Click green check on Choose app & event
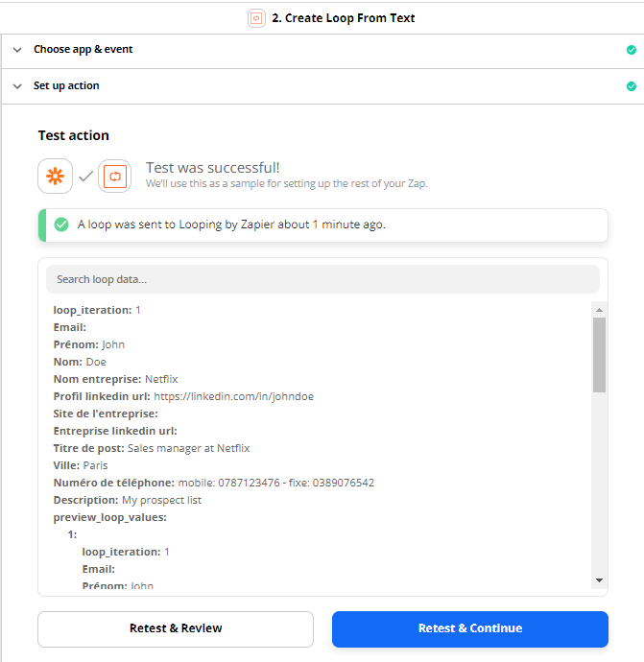 pyautogui.click(x=632, y=50)
